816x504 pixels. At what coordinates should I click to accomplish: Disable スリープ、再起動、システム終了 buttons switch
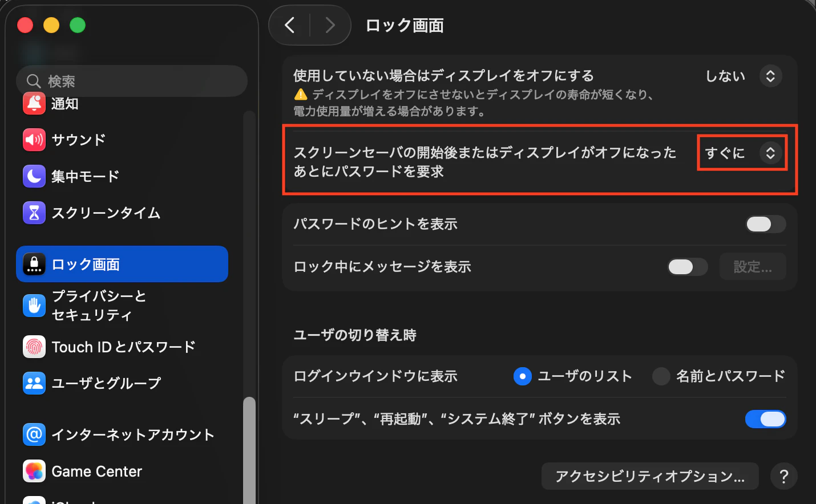point(766,419)
